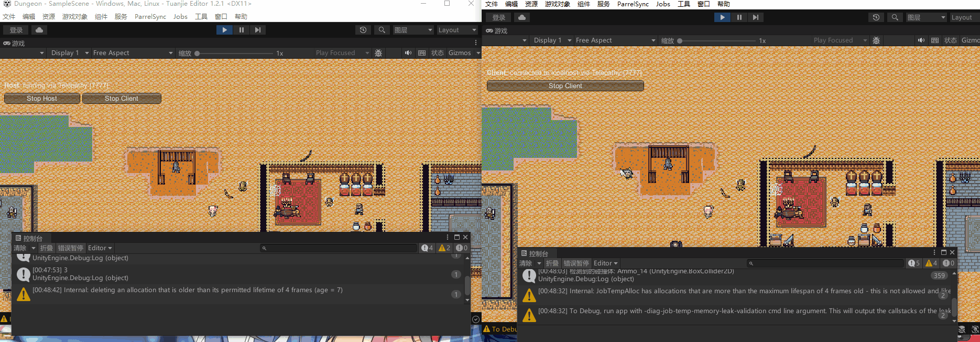The height and width of the screenshot is (342, 980).
Task: Open ParrelSync menu in left editor
Action: (x=150, y=17)
